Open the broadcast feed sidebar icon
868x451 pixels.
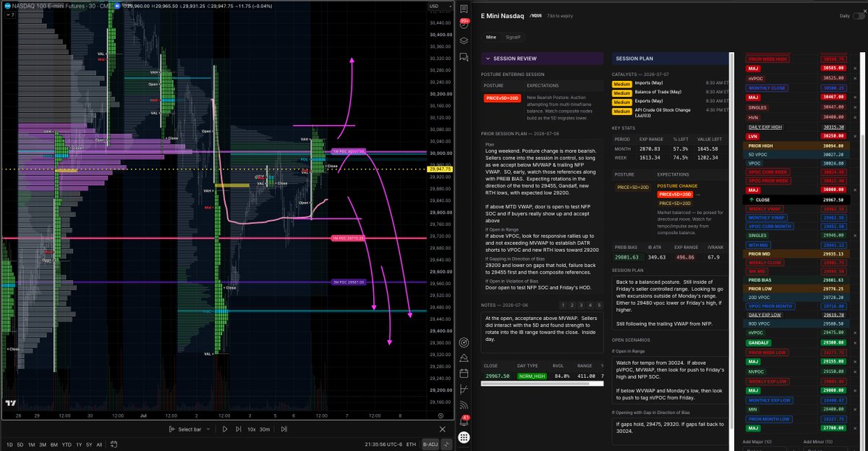click(464, 405)
